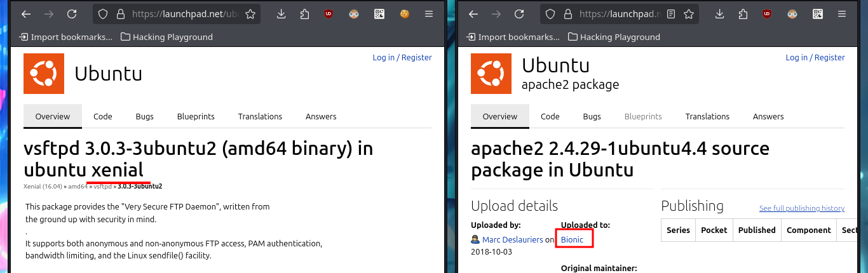Open the Hacking Playground bookmarks folder in vsftpd window
868x273 pixels.
click(x=166, y=37)
